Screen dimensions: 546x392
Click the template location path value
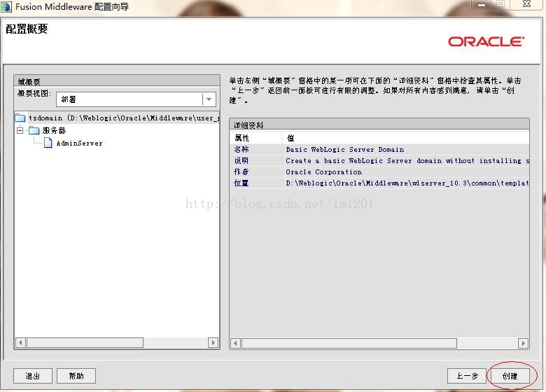click(x=407, y=183)
